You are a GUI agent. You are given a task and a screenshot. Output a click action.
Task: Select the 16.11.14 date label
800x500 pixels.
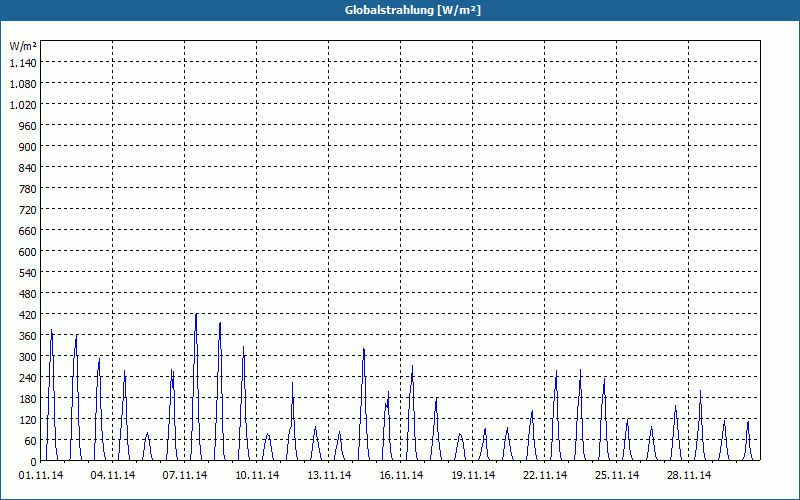401,476
